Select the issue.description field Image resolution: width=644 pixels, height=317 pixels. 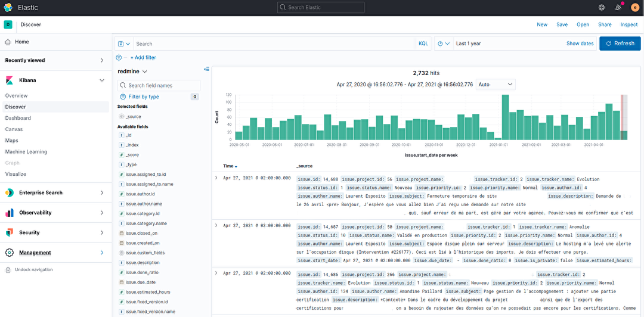coord(143,263)
